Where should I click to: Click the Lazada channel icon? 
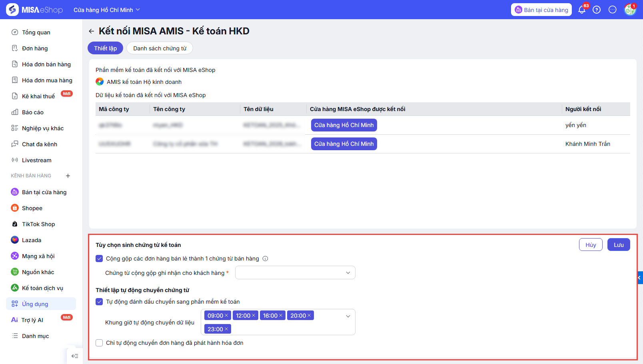15,240
